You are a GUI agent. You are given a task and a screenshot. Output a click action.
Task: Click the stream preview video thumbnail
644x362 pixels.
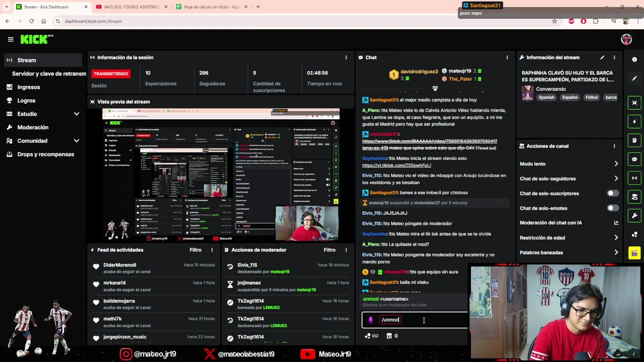point(220,174)
